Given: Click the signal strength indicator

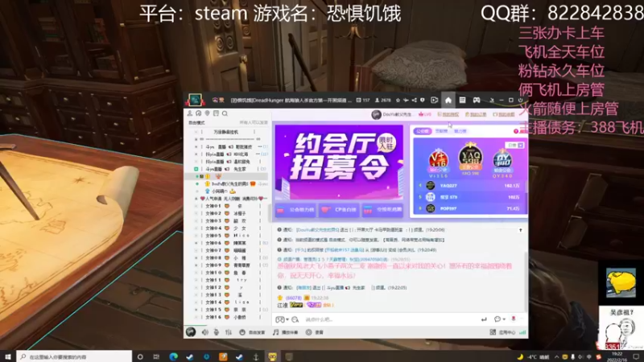Looking at the screenshot, I should point(522,332).
